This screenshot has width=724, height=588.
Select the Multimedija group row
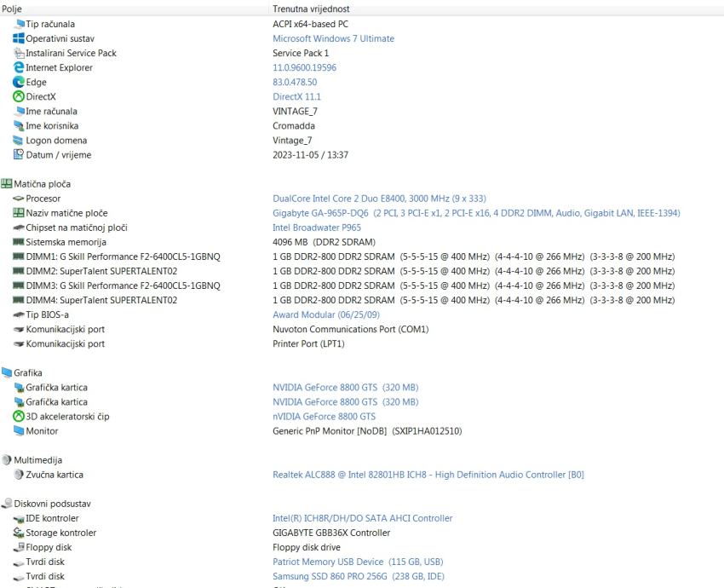(362, 460)
